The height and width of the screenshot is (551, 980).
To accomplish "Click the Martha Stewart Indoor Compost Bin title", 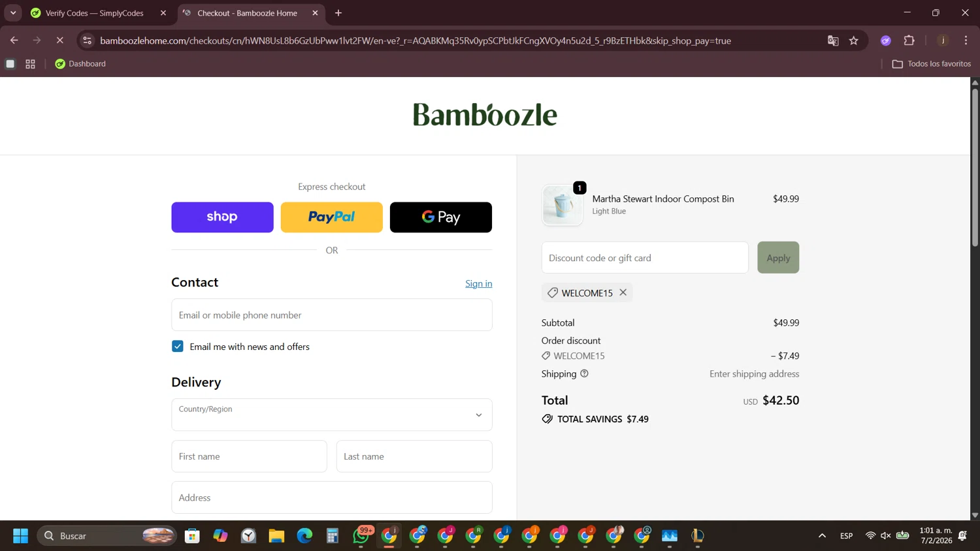I will [663, 198].
